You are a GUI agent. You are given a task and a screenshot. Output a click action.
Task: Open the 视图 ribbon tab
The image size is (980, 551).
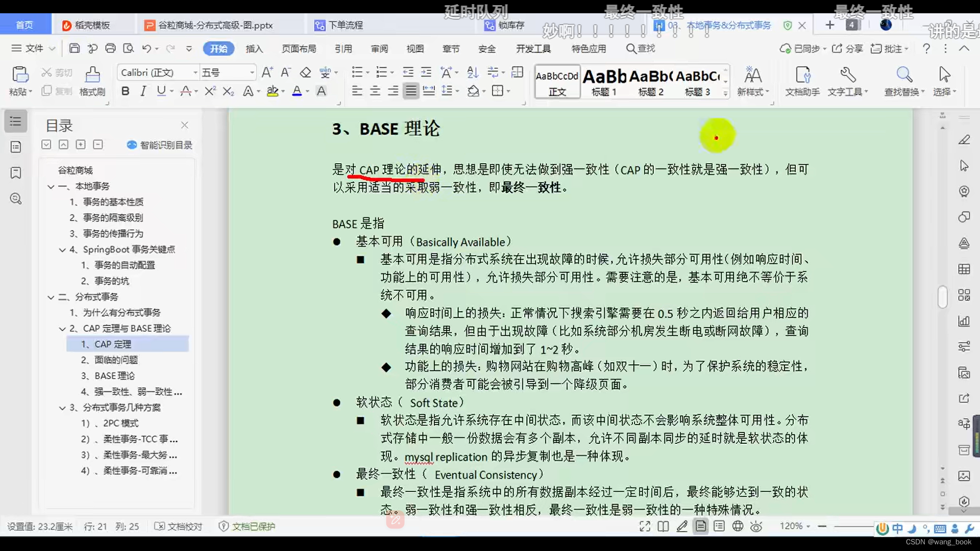pyautogui.click(x=415, y=48)
